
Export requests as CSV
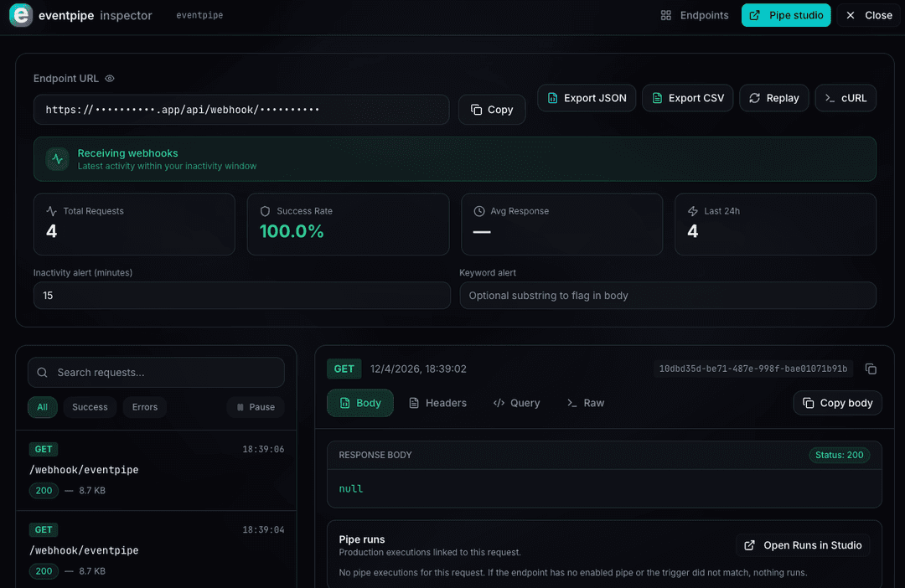point(687,98)
